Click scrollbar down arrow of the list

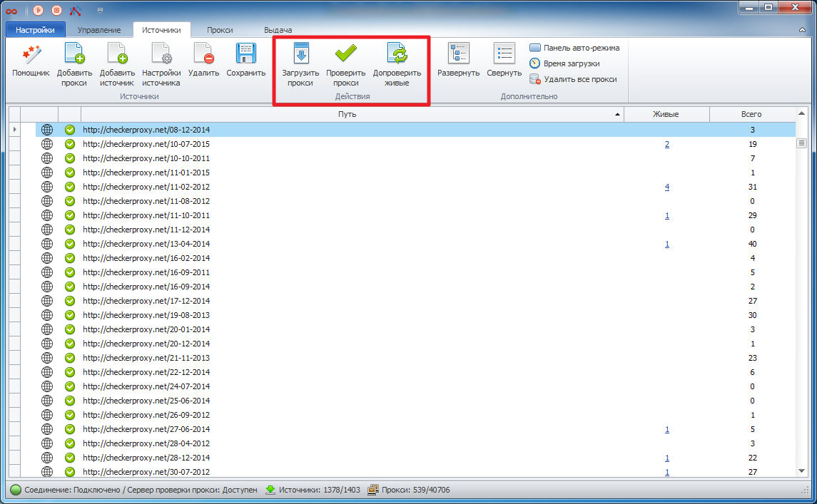801,470
